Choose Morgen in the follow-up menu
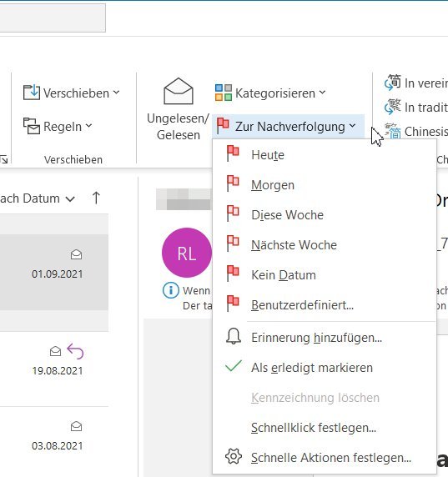Viewport: 448px width, 477px height. point(325,184)
